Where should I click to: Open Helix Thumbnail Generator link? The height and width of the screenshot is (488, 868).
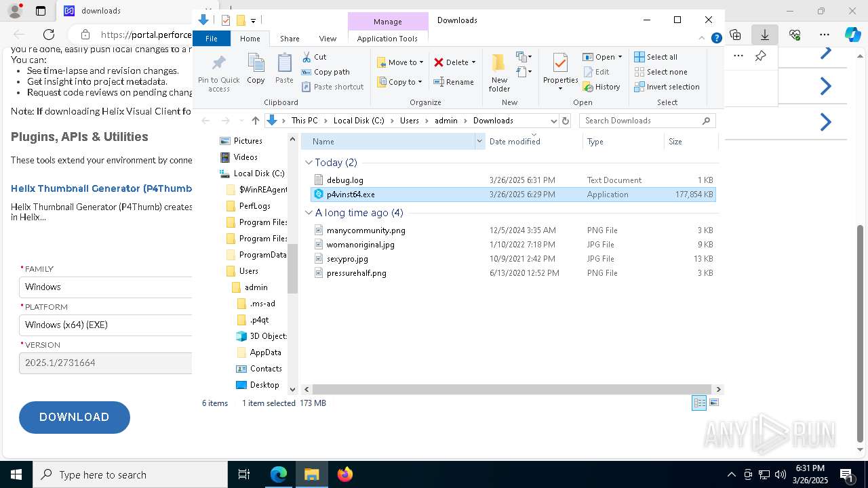[101, 188]
